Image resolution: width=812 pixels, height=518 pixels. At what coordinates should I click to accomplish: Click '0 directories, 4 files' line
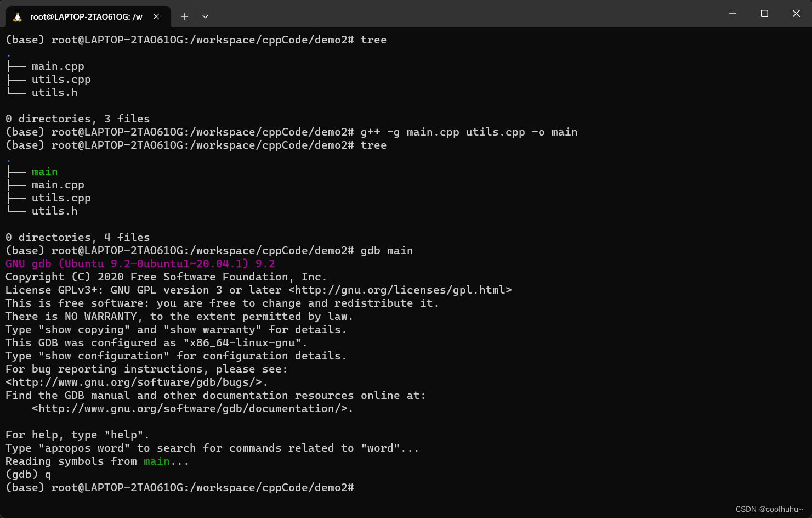(77, 237)
